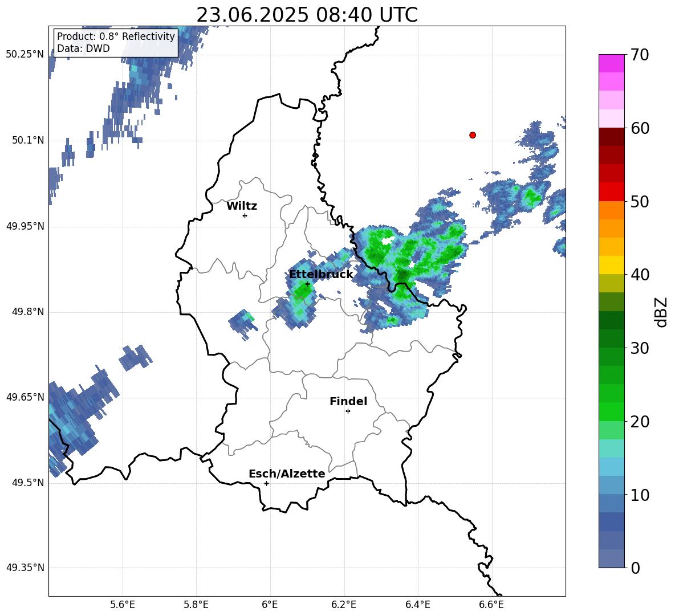Click the Wiltz station cross marker
Image resolution: width=675 pixels, height=616 pixels.
tap(245, 215)
